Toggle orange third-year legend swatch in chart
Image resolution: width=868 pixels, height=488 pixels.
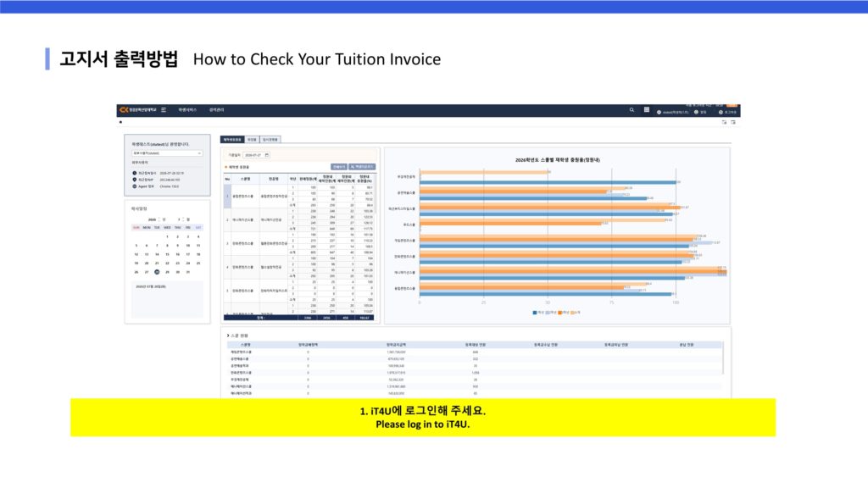560,313
